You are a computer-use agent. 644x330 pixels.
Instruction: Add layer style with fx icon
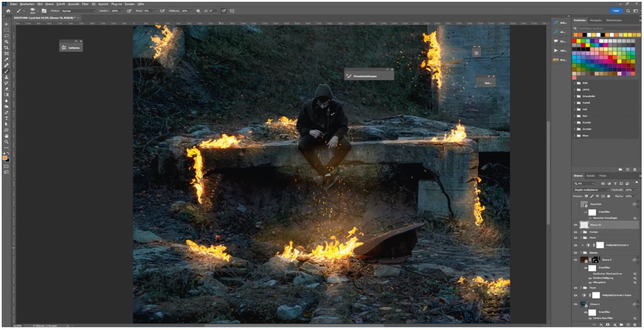click(601, 324)
